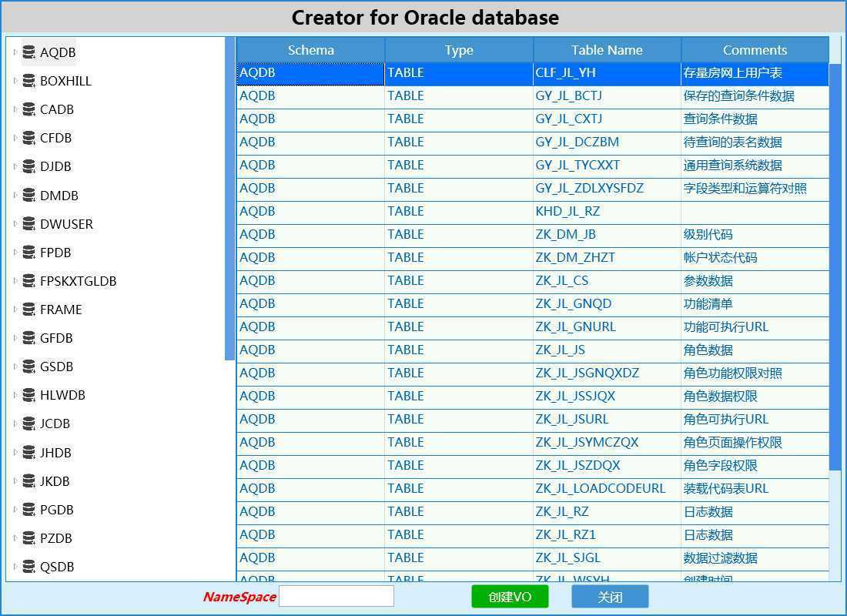Viewport: 847px width, 616px height.
Task: Select the ZK_JL_LOADCODEURL table row
Action: click(x=533, y=489)
